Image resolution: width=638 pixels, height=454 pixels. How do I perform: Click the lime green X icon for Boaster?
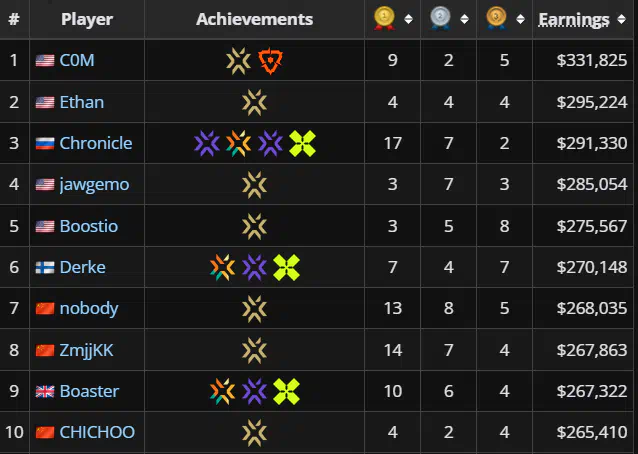pyautogui.click(x=286, y=391)
